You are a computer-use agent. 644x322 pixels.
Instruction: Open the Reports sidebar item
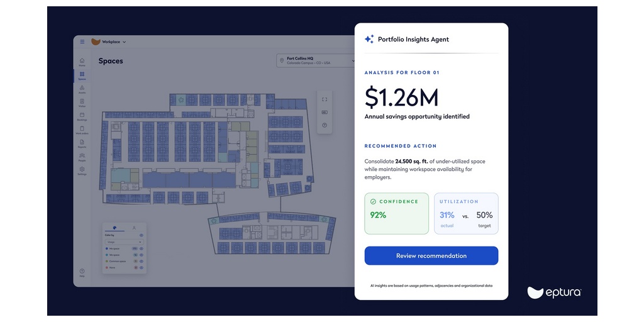click(x=82, y=144)
